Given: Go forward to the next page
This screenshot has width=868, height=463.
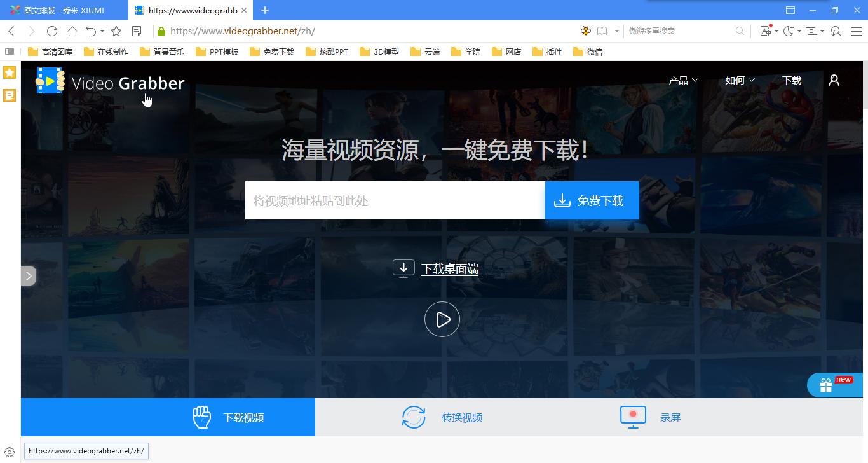Looking at the screenshot, I should [x=32, y=31].
